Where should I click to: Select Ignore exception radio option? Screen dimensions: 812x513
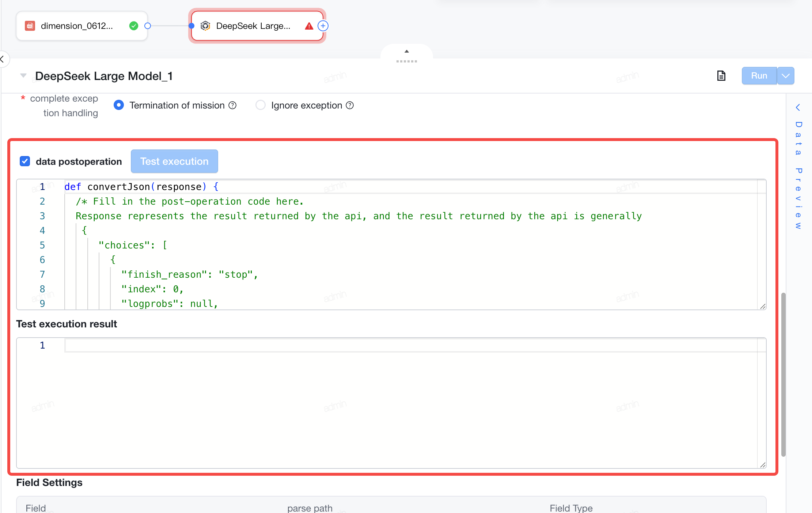[261, 105]
